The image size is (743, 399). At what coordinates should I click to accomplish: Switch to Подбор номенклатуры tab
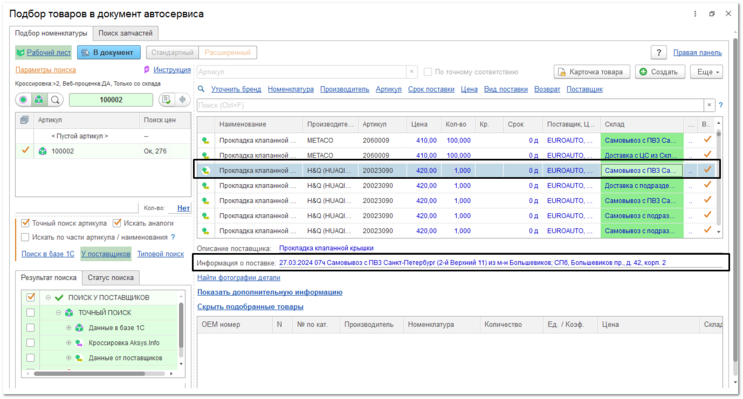tap(51, 33)
